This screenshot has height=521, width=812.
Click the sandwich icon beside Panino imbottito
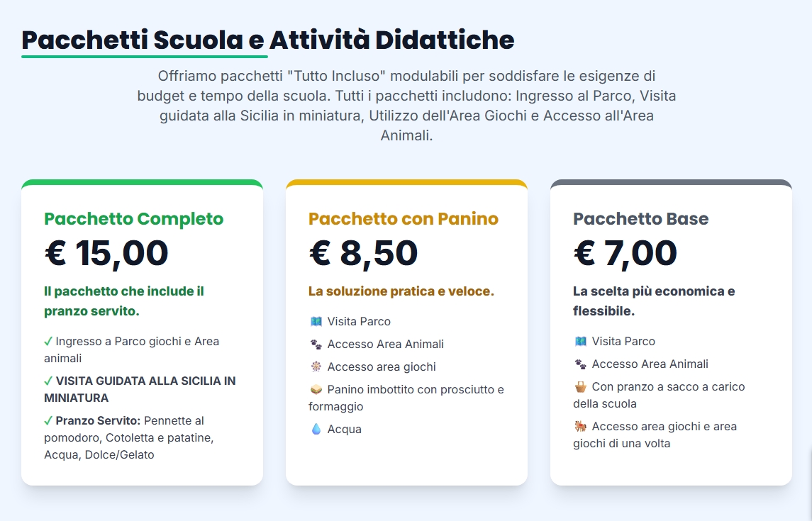click(x=316, y=390)
